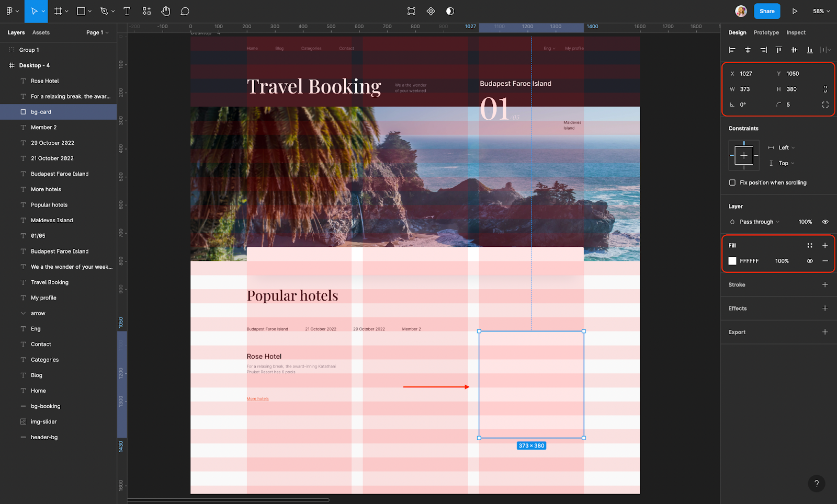Select bg-card layer
The width and height of the screenshot is (837, 504).
pyautogui.click(x=58, y=112)
